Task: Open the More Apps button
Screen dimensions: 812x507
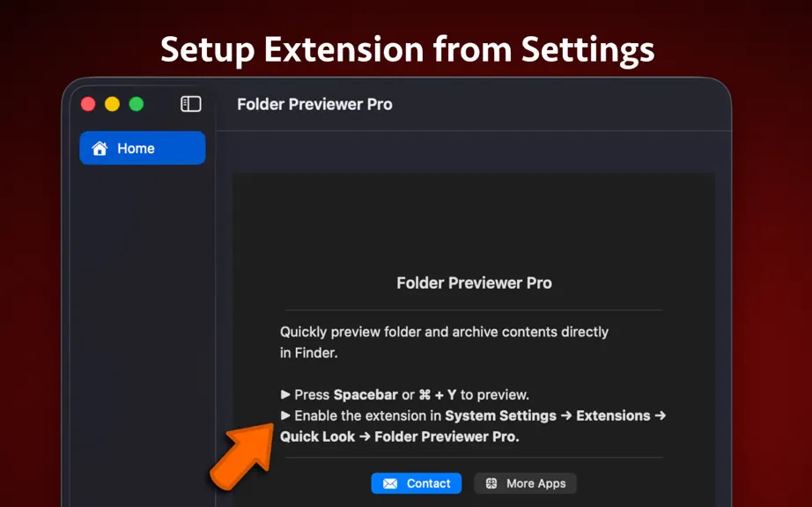Action: click(x=525, y=483)
